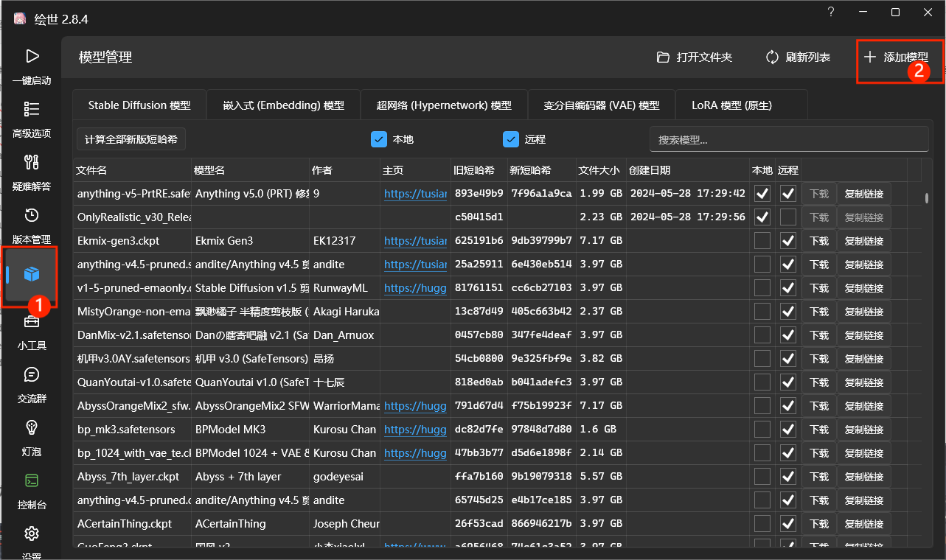
Task: Select author cell godeyesai
Action: click(344, 477)
